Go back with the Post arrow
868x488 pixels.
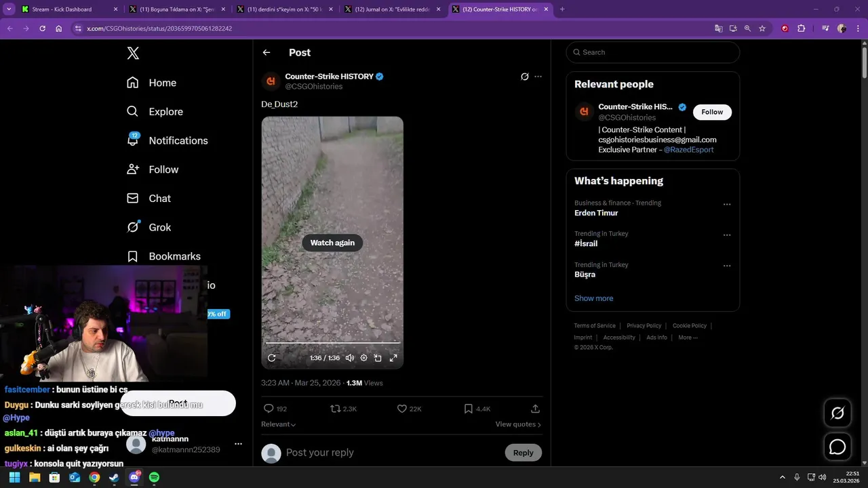click(267, 52)
